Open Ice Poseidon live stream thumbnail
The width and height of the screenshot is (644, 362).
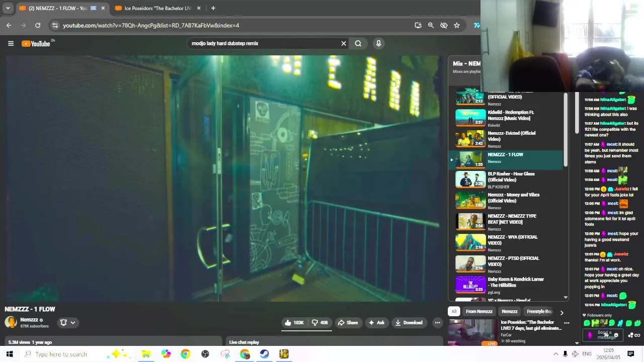click(472, 332)
